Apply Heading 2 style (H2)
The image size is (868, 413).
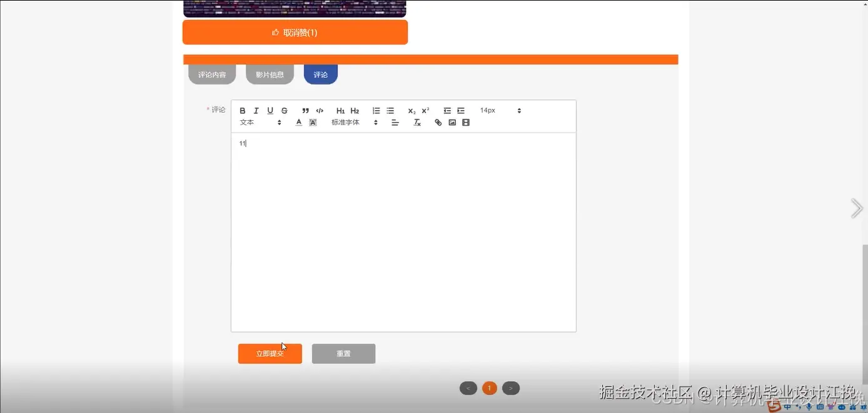[x=355, y=111]
